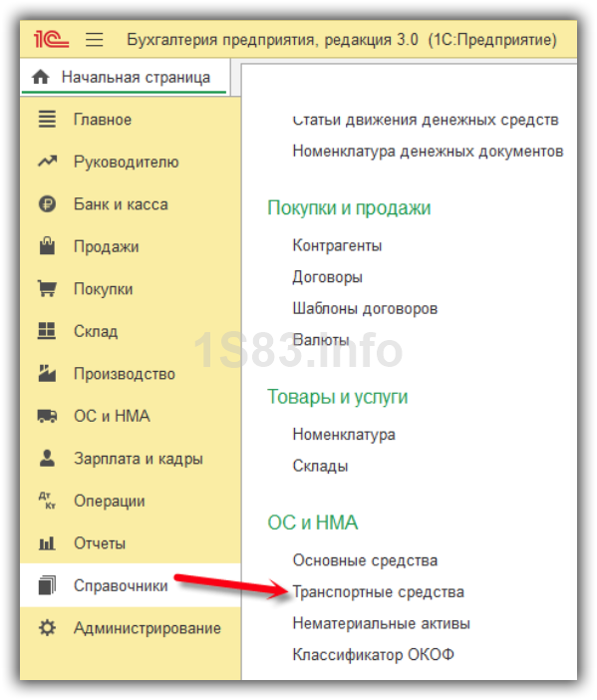Open Шаблоны договоров

(x=365, y=308)
